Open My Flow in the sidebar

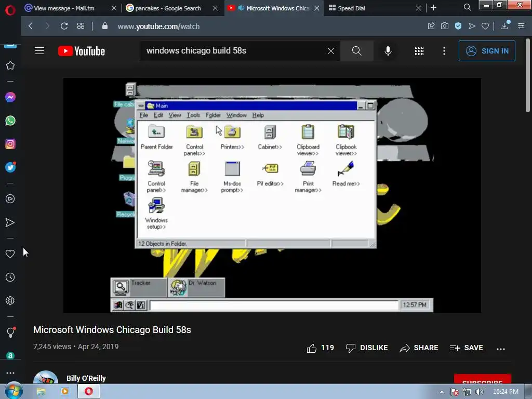(x=10, y=222)
